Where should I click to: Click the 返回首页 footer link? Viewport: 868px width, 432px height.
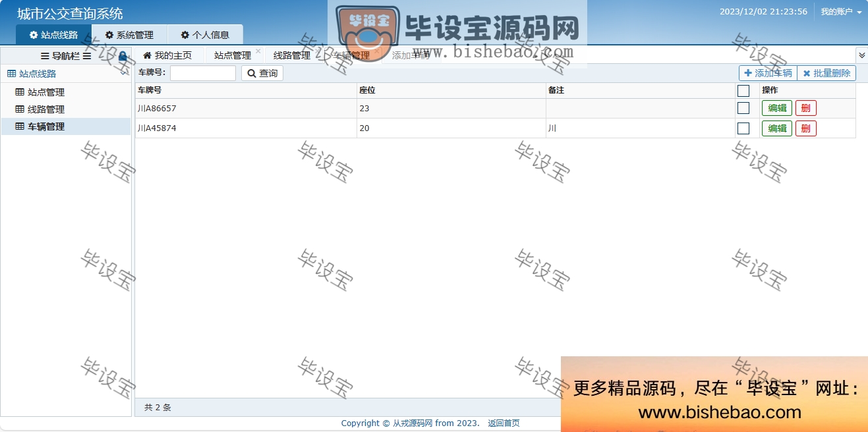pyautogui.click(x=504, y=423)
